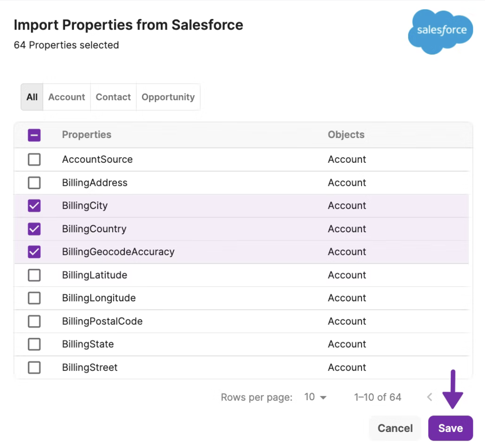Enable the BillingAddress property checkbox
485x448 pixels.
pyautogui.click(x=34, y=183)
